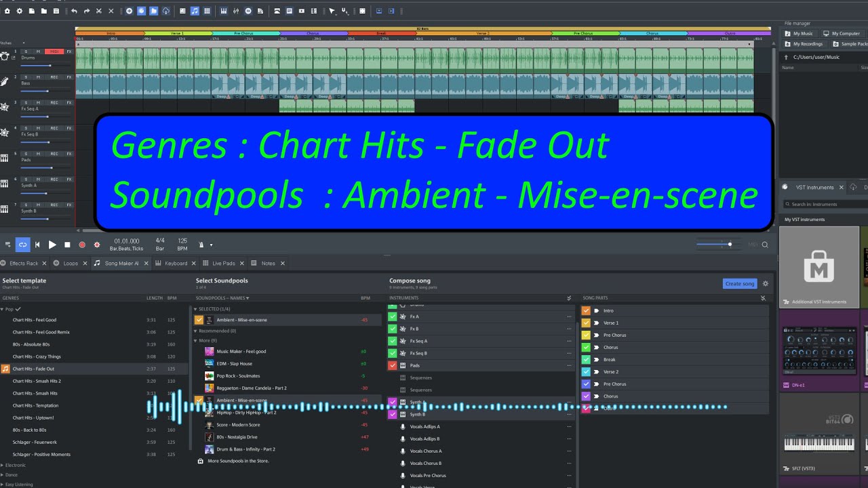The image size is (868, 488).
Task: Collapse the SELECTED (1/4) soundpools group
Action: [197, 309]
